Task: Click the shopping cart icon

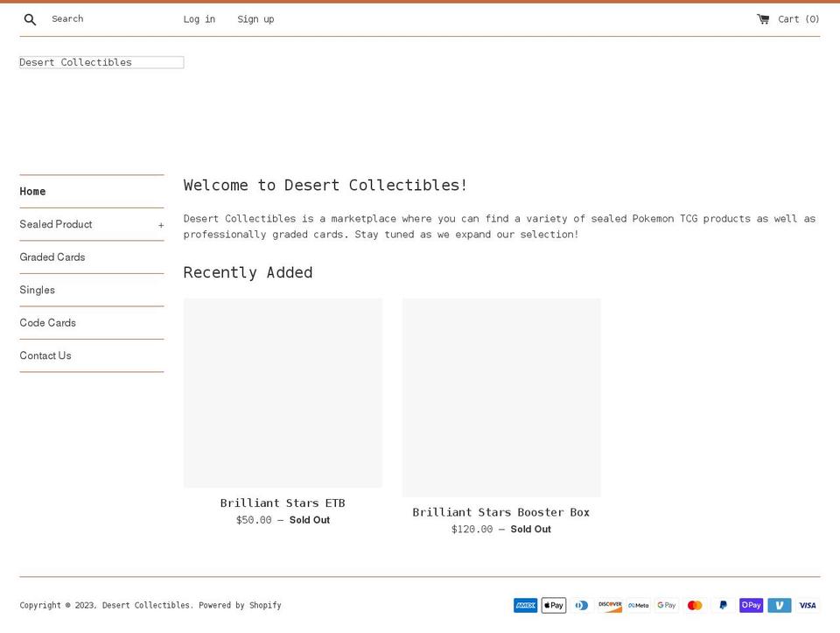Action: [x=761, y=18]
